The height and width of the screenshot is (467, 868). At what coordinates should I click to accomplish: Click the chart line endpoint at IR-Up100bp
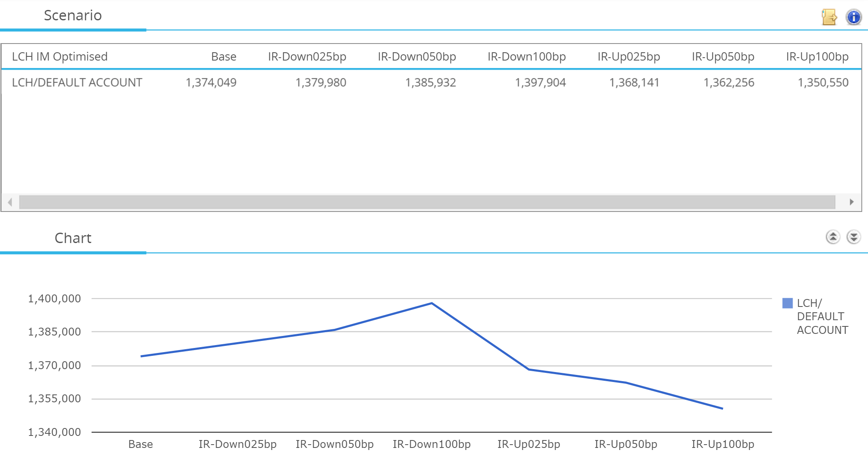click(x=722, y=409)
